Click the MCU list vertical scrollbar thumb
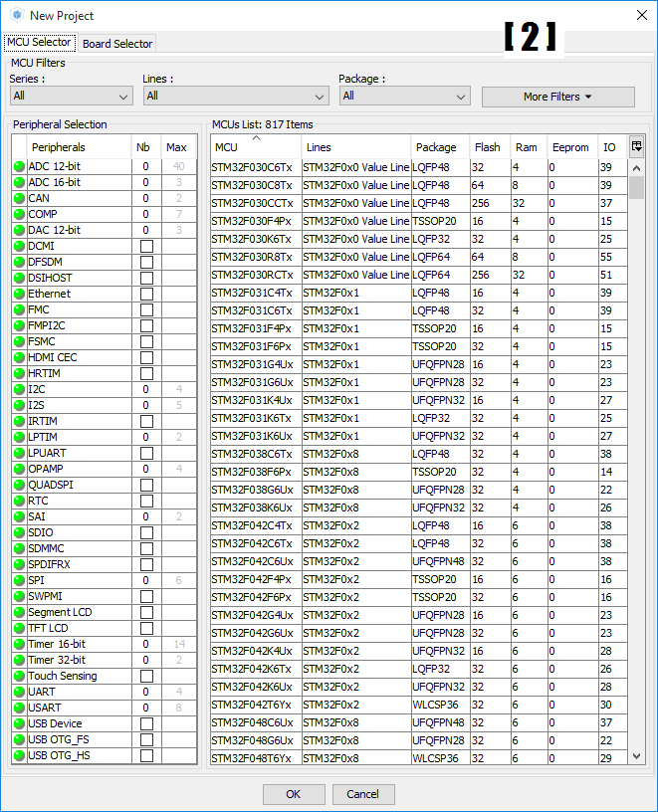The width and height of the screenshot is (658, 812). pos(637,187)
